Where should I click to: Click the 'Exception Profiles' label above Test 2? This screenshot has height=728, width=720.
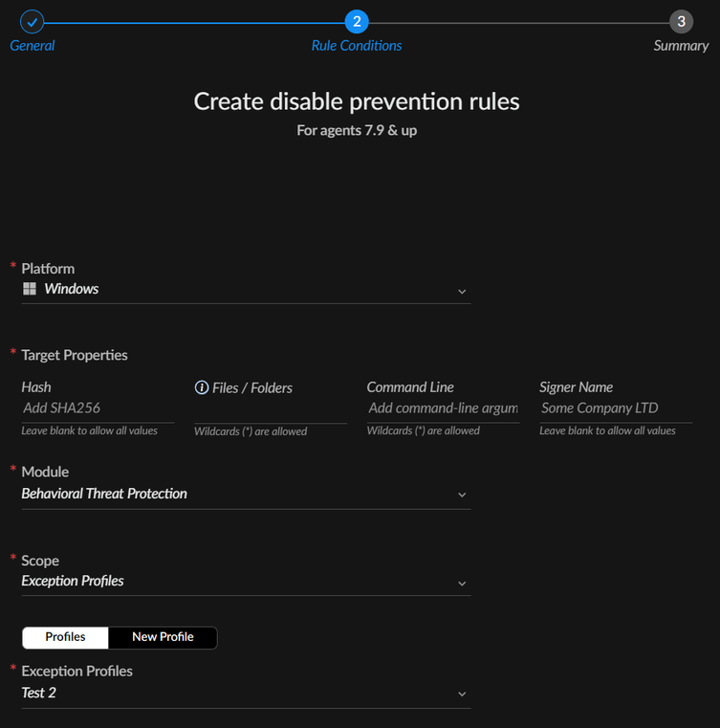tap(77, 672)
